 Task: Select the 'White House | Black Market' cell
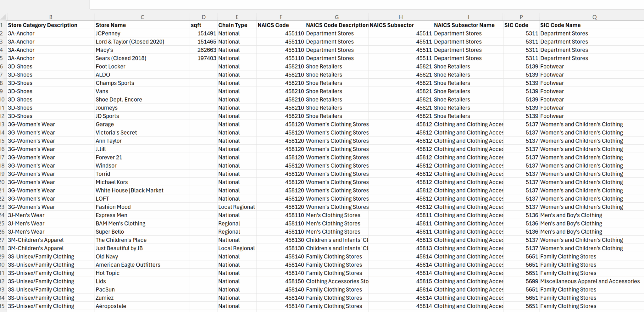pyautogui.click(x=129, y=191)
